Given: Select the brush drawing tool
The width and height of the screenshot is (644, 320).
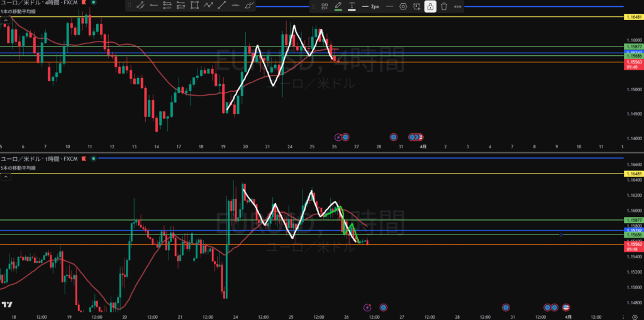Looking at the screenshot, I should tap(249, 6).
